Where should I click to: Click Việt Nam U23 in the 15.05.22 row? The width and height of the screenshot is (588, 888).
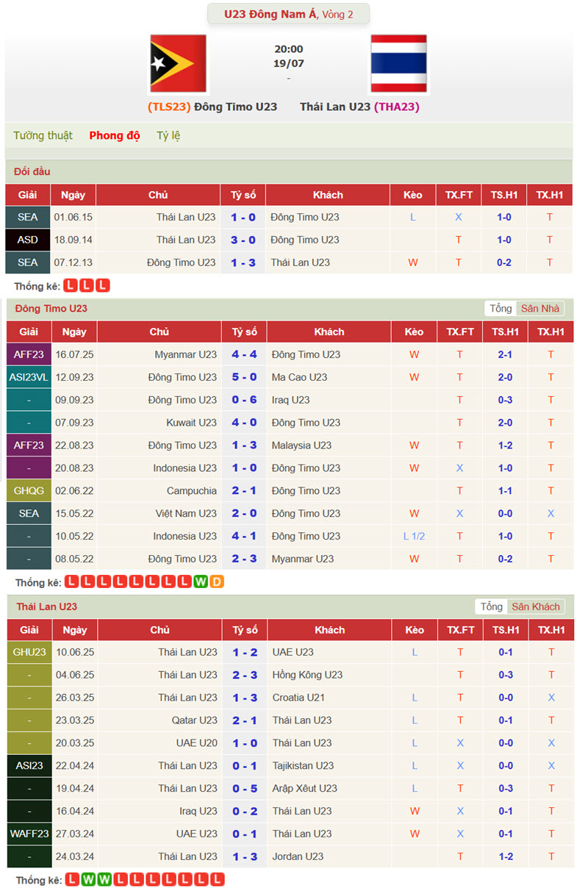coord(186,513)
